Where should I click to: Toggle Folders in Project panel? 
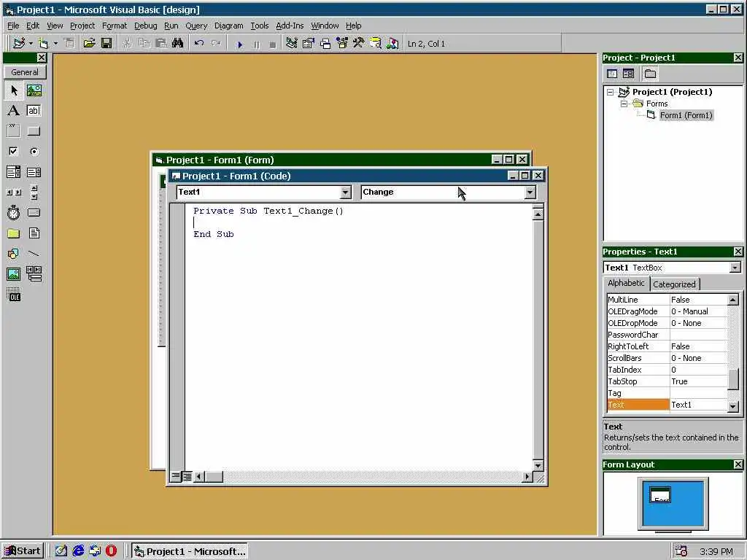click(x=650, y=74)
